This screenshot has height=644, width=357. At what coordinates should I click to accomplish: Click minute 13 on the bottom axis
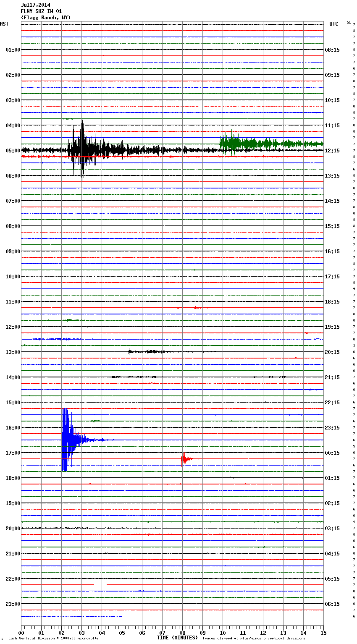tap(283, 633)
